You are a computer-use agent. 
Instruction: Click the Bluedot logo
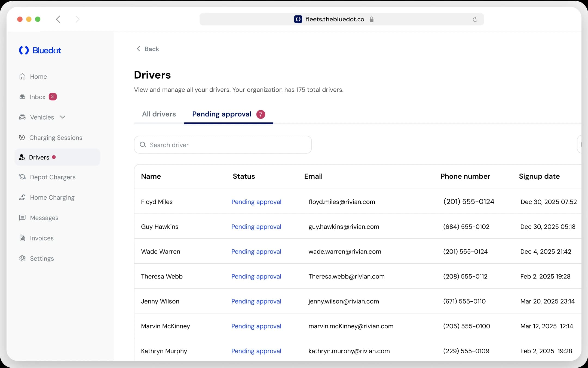click(x=40, y=50)
